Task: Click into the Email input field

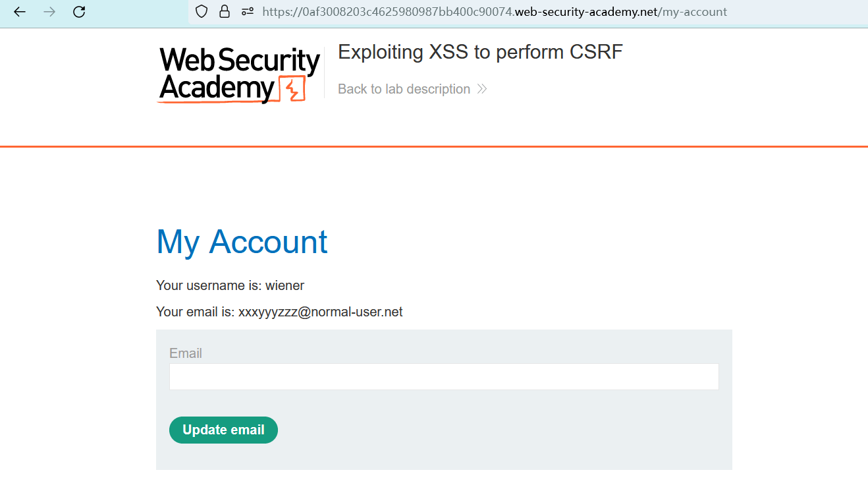Action: tap(444, 377)
